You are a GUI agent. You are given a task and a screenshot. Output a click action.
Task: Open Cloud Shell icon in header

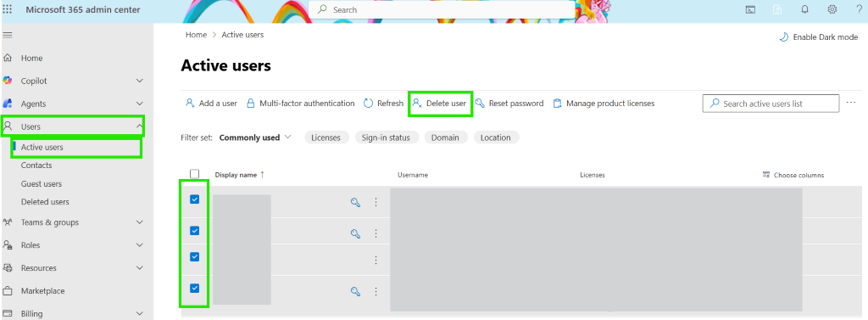pyautogui.click(x=751, y=9)
